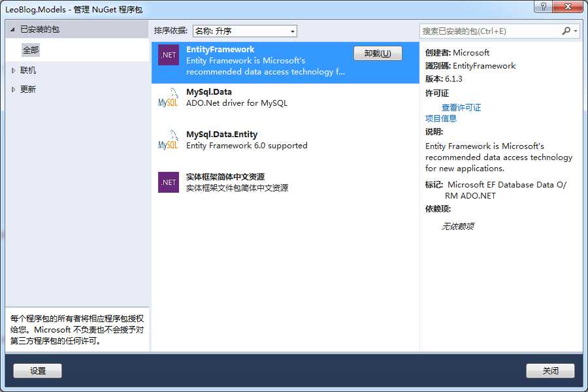Click the 标记 tags line in details
Image resolution: width=588 pixels, height=392 pixels.
pyautogui.click(x=496, y=190)
